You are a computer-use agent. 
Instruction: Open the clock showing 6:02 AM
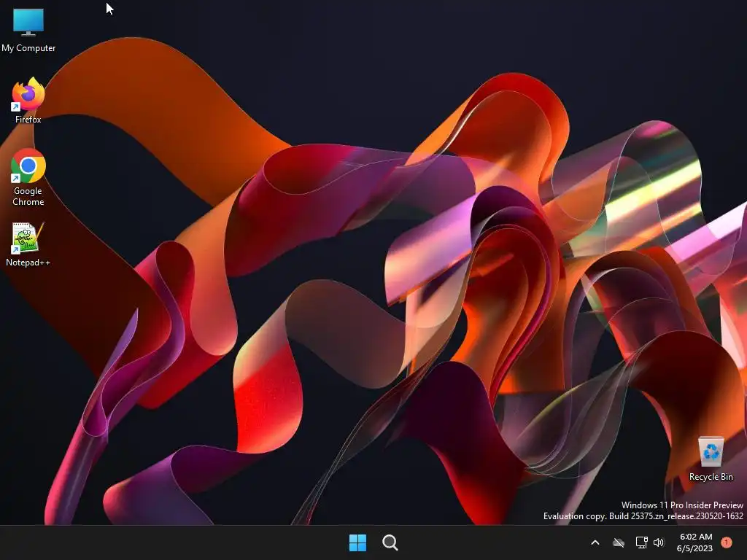[x=695, y=537]
